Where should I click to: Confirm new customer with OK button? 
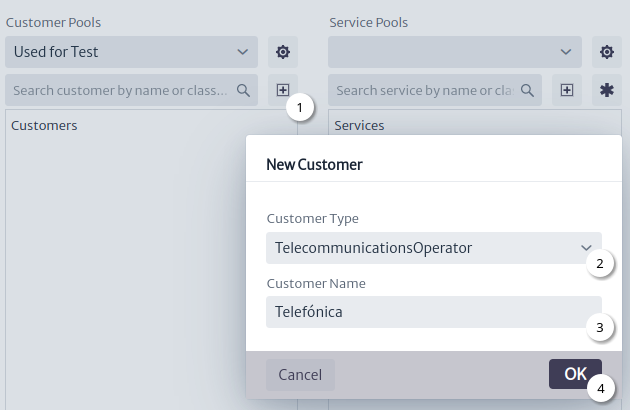(x=575, y=374)
